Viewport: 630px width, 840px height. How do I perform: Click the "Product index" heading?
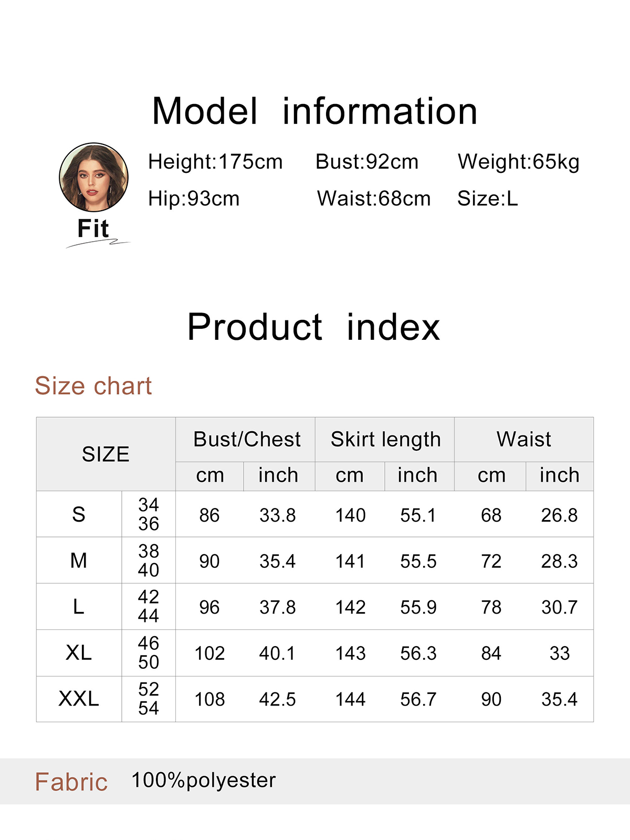tap(313, 327)
